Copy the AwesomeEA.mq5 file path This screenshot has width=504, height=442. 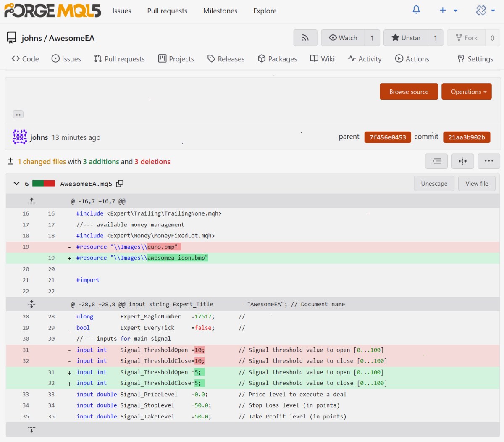click(120, 184)
